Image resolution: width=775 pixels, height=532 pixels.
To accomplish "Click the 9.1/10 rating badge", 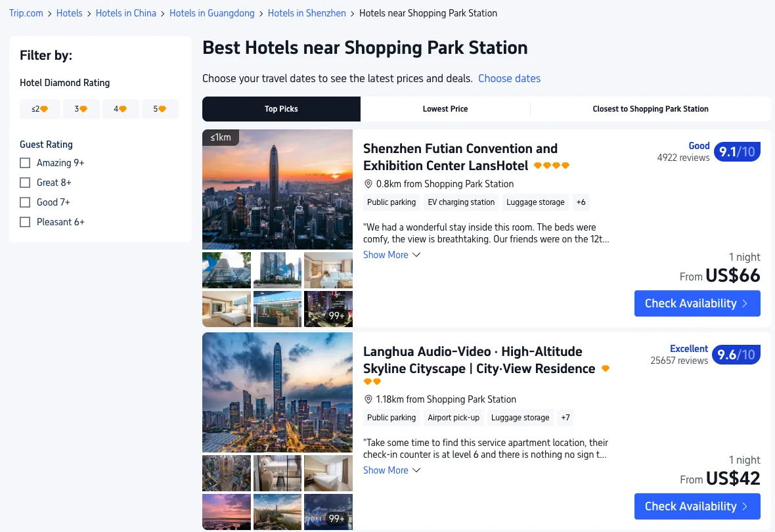I will 737,152.
